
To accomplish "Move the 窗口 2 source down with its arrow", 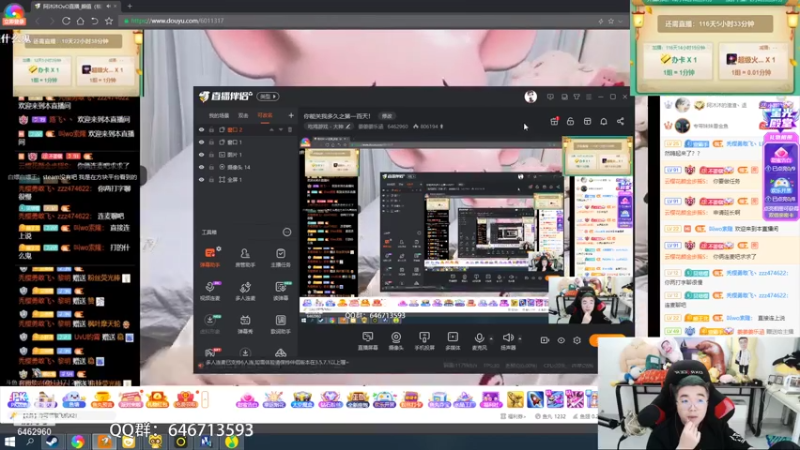I will pyautogui.click(x=281, y=130).
